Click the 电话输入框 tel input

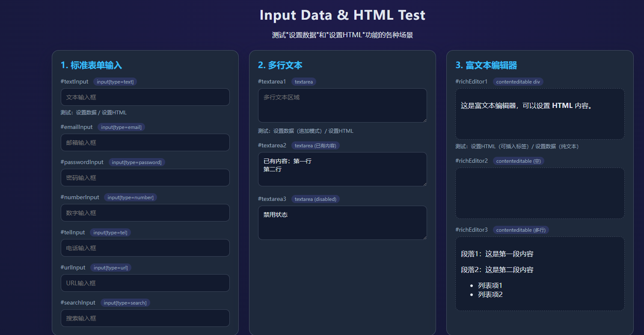coord(145,248)
